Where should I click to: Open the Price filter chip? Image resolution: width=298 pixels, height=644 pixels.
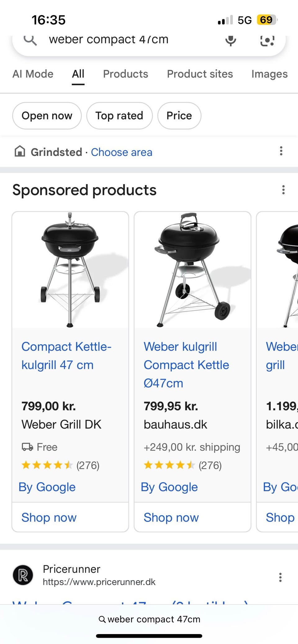click(x=179, y=116)
